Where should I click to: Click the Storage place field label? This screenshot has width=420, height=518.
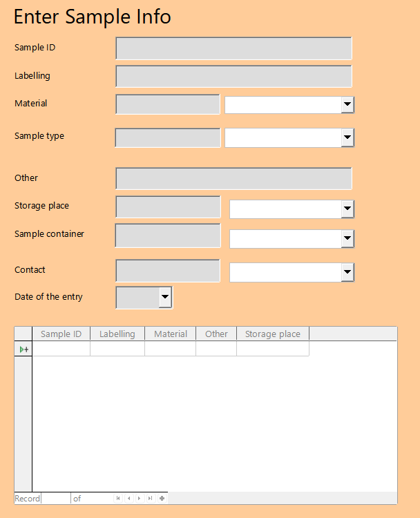click(x=41, y=206)
